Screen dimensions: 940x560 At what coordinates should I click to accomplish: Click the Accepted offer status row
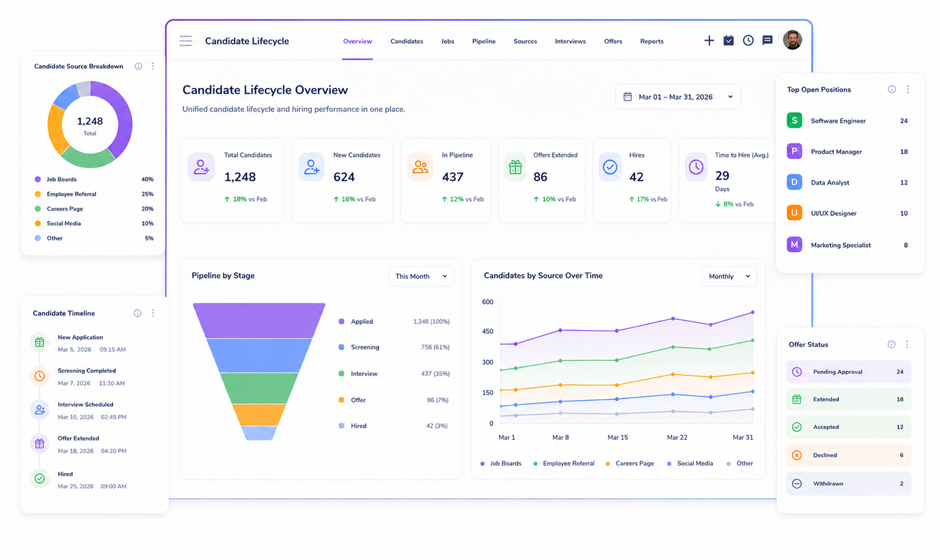click(849, 427)
